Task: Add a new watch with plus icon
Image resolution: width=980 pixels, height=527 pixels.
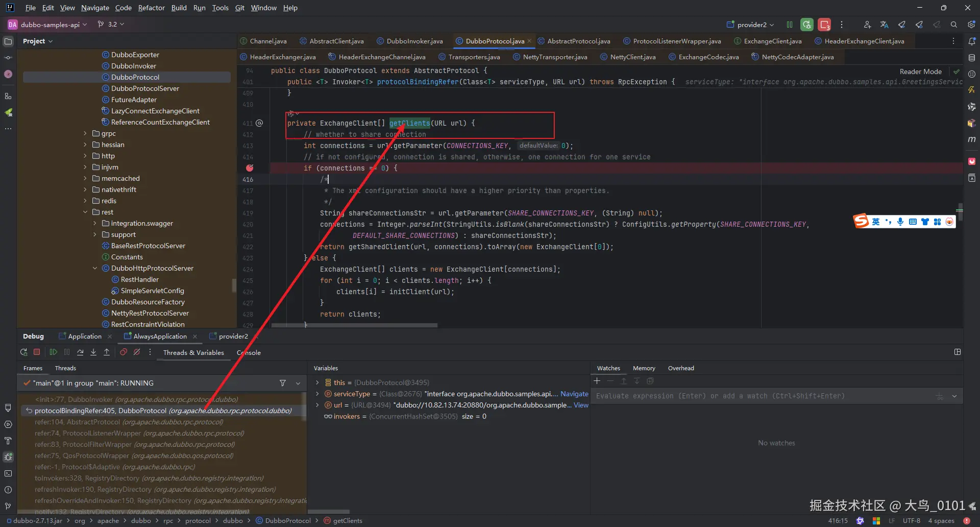Action: click(x=597, y=381)
